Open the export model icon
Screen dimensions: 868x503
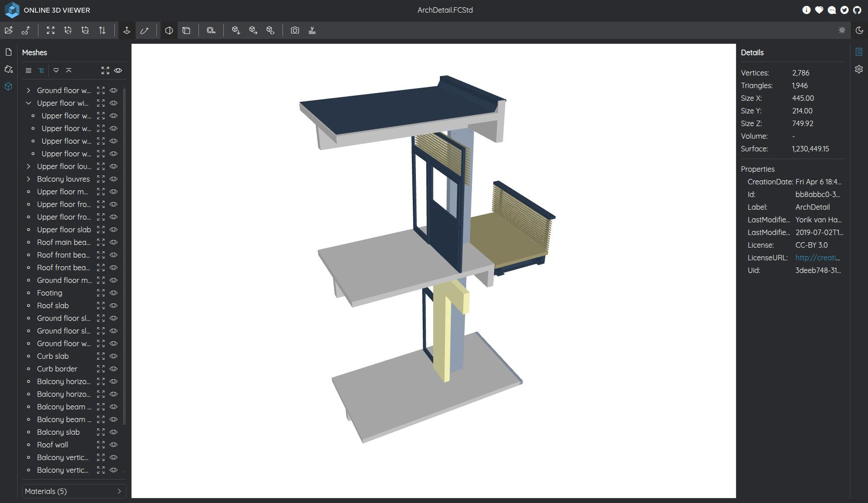pos(312,30)
